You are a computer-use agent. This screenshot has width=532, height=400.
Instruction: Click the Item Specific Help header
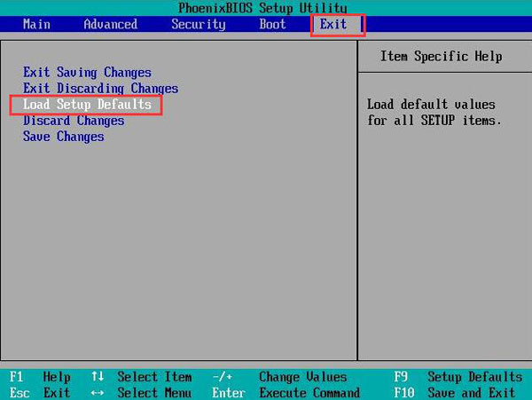coord(441,56)
